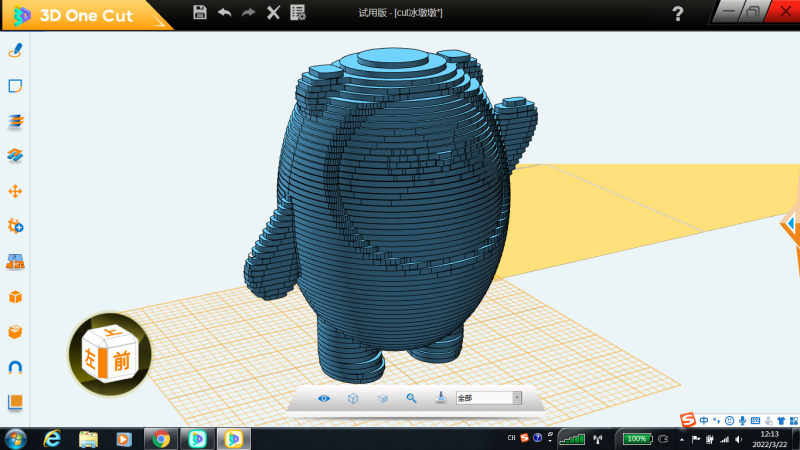Screen dimensions: 800x450
Task: Select the orange solid cube tool
Action: 15,297
